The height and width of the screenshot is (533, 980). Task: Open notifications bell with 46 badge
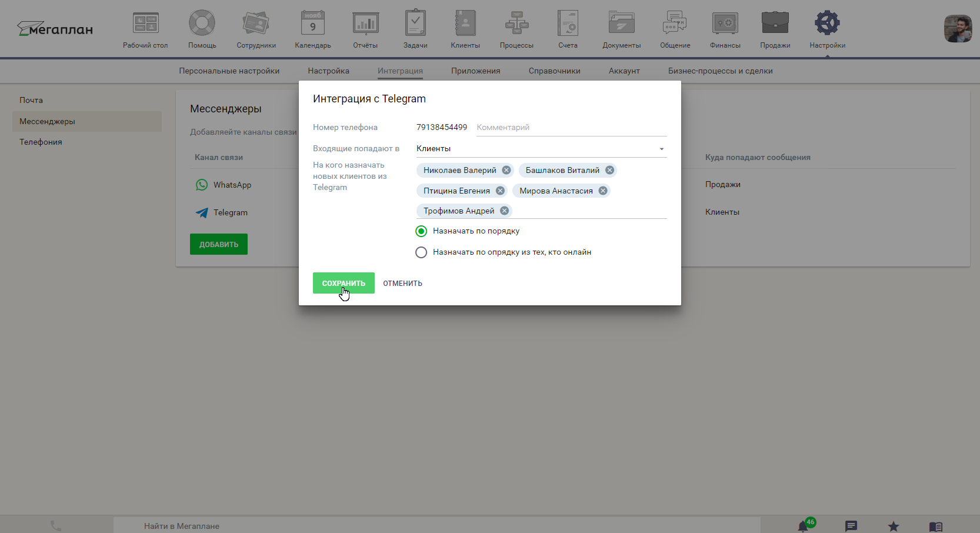pos(804,525)
